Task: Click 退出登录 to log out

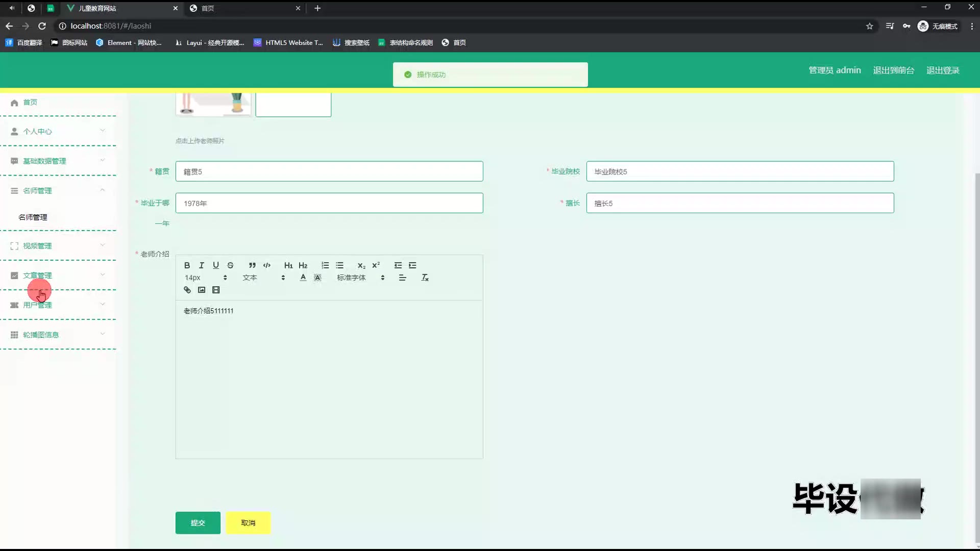Action: point(943,70)
